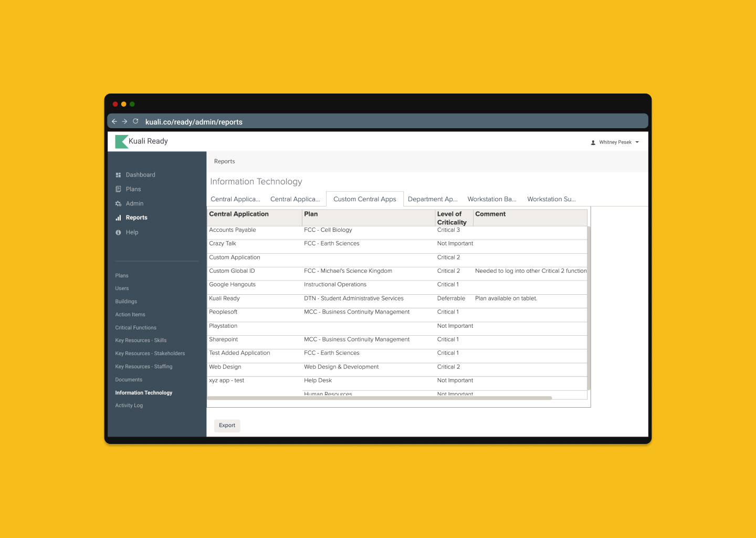This screenshot has width=756, height=538.
Task: Click the Dashboard grid icon in sidebar
Action: click(x=118, y=175)
